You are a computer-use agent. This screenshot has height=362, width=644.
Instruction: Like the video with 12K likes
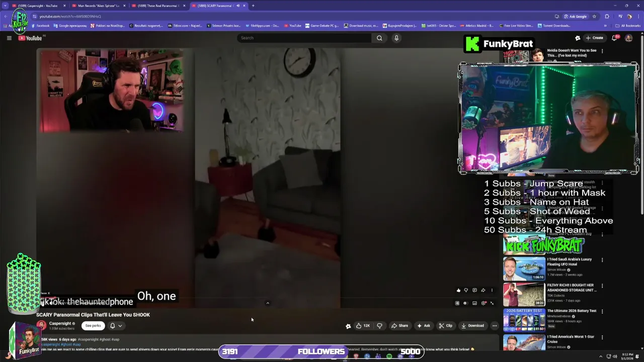(x=363, y=326)
